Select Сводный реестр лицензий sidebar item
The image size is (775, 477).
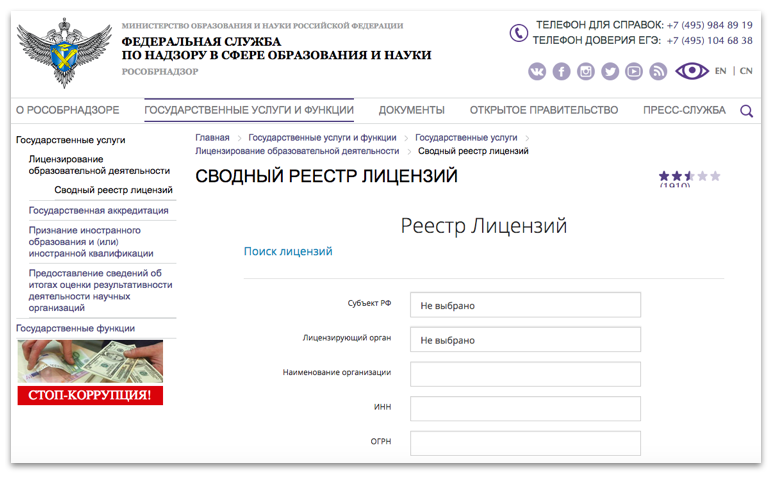click(x=113, y=190)
